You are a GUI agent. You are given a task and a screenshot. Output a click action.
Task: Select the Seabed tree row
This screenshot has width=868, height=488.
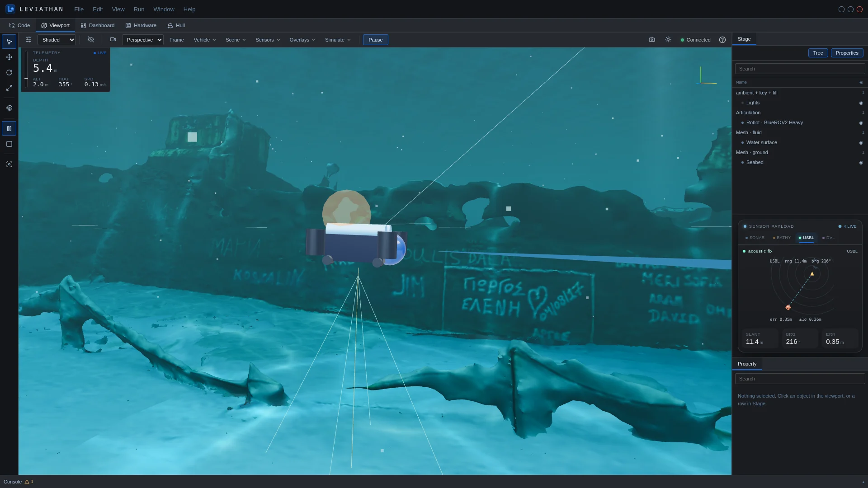click(799, 162)
